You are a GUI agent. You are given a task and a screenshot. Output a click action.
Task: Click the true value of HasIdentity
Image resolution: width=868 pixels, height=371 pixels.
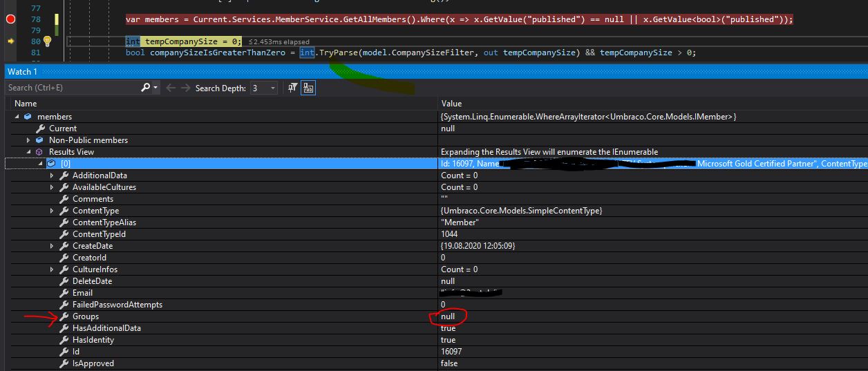(x=448, y=340)
